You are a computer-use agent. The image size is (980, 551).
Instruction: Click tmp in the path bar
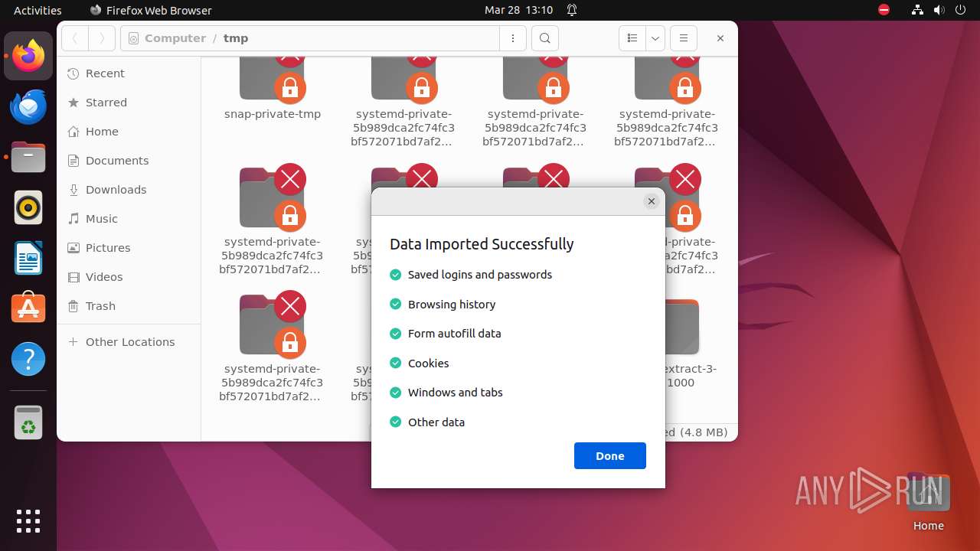click(x=236, y=38)
